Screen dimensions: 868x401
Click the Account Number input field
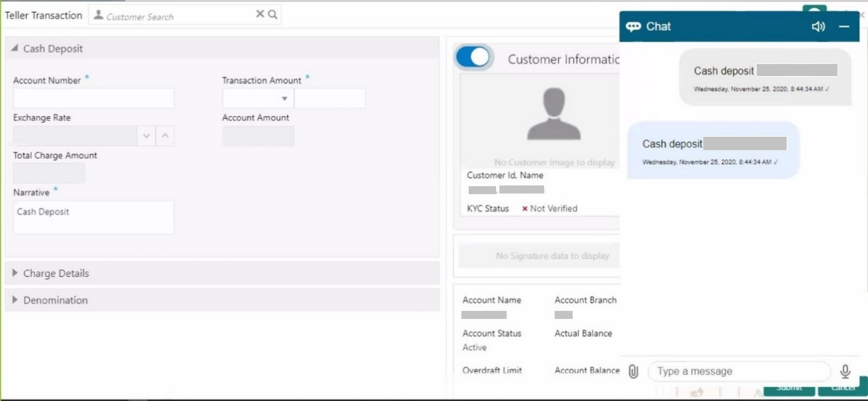click(x=94, y=98)
